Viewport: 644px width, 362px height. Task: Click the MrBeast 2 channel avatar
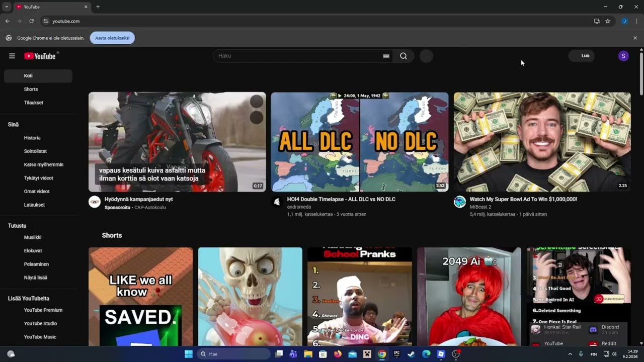click(x=460, y=202)
